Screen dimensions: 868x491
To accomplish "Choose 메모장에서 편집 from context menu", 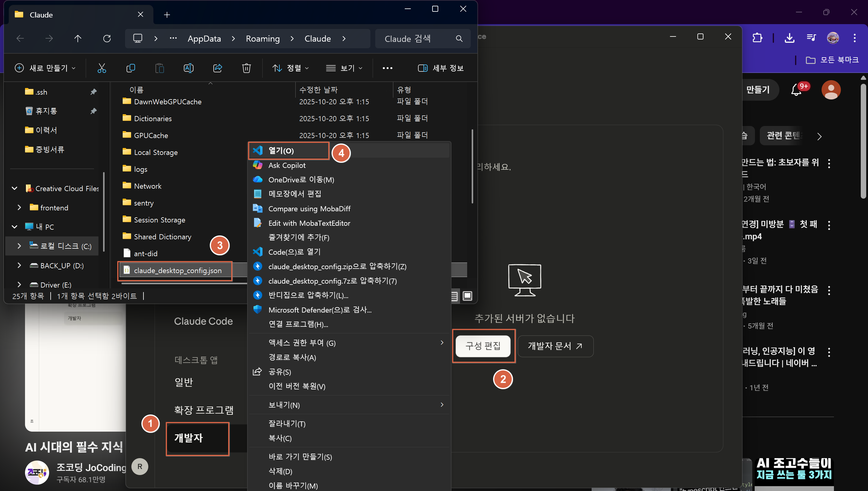I will (295, 194).
